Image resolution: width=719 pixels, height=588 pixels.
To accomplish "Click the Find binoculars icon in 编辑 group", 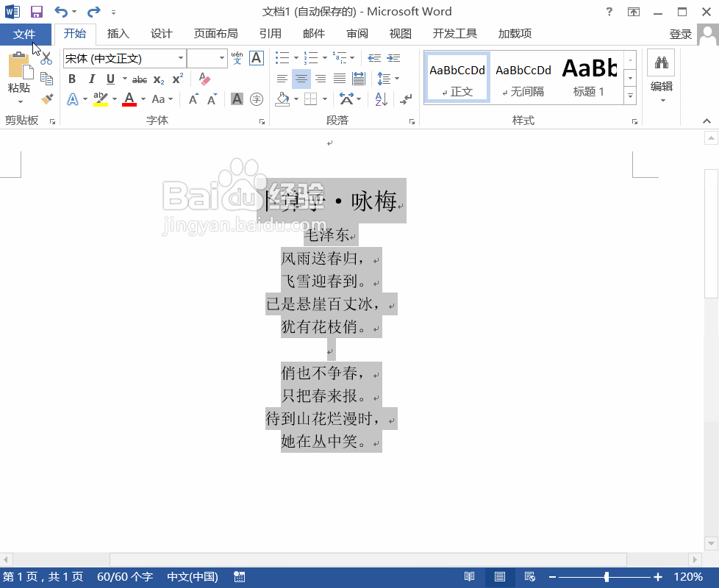I will pyautogui.click(x=661, y=62).
